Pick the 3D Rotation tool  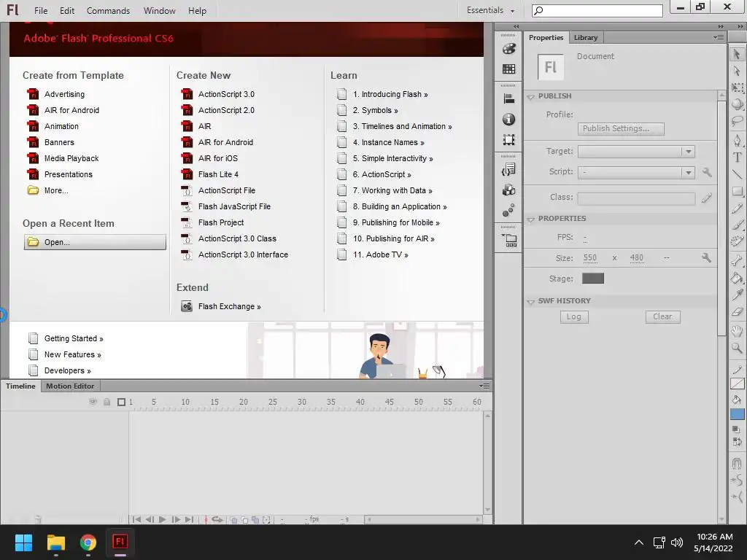[x=737, y=104]
